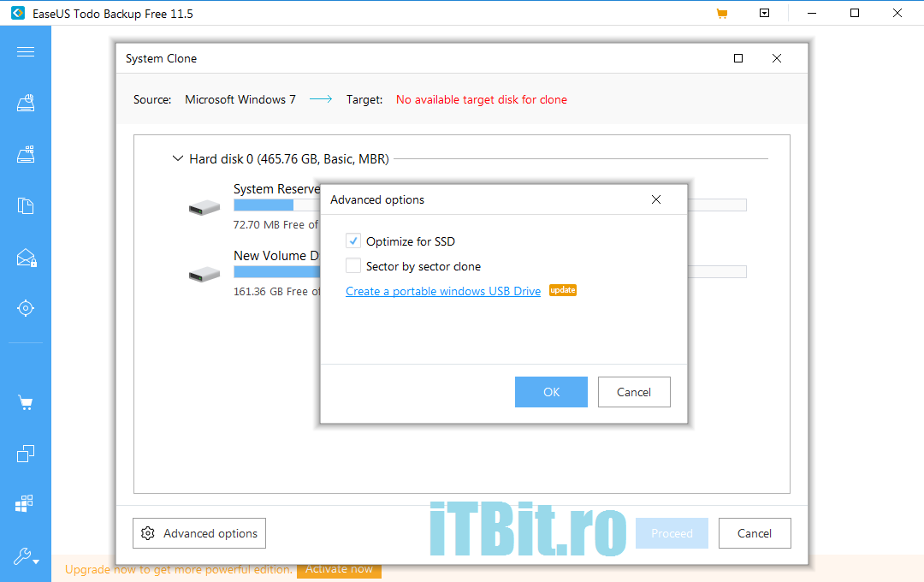Click Smart Backup target icon
Image resolution: width=924 pixels, height=582 pixels.
[26, 308]
